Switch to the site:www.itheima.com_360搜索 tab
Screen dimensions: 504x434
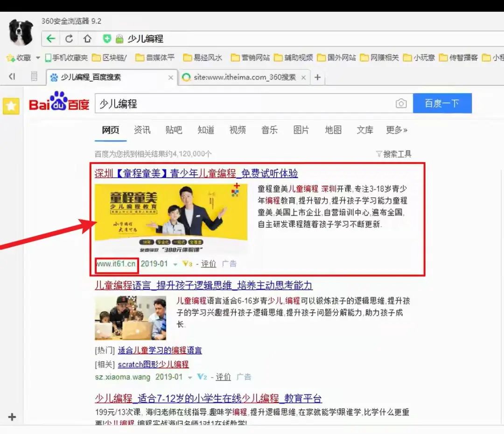(244, 77)
